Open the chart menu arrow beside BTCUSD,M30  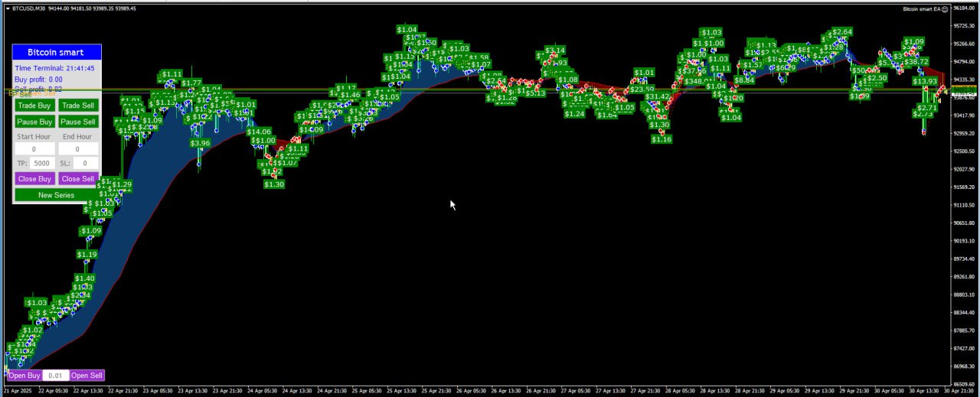8,8
